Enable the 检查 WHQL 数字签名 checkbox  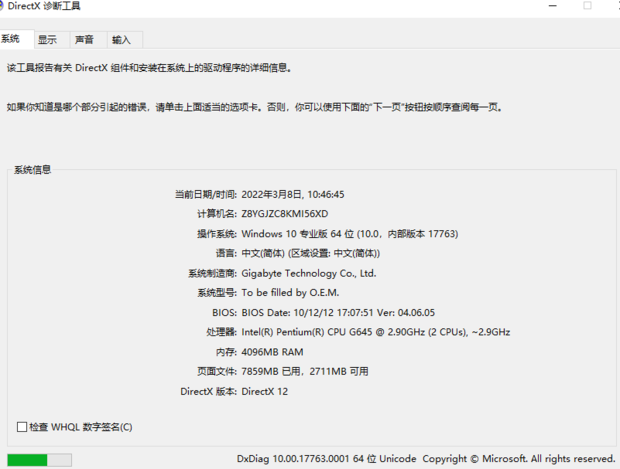click(22, 427)
